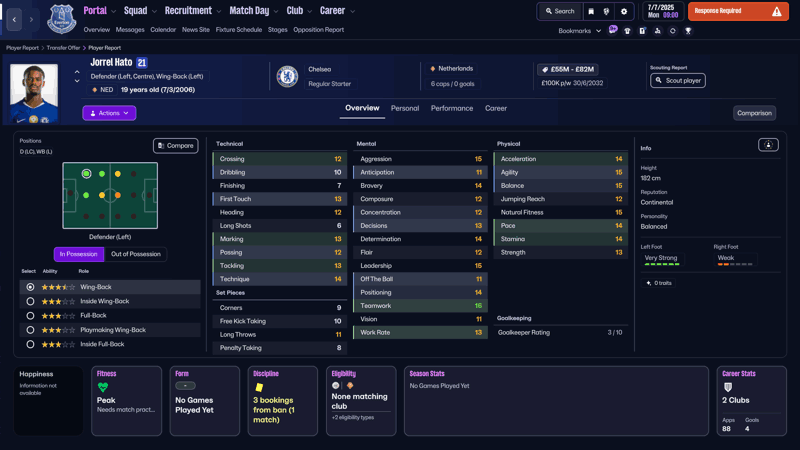800x450 pixels.
Task: Click the world globe icon in top bar
Action: (x=606, y=11)
